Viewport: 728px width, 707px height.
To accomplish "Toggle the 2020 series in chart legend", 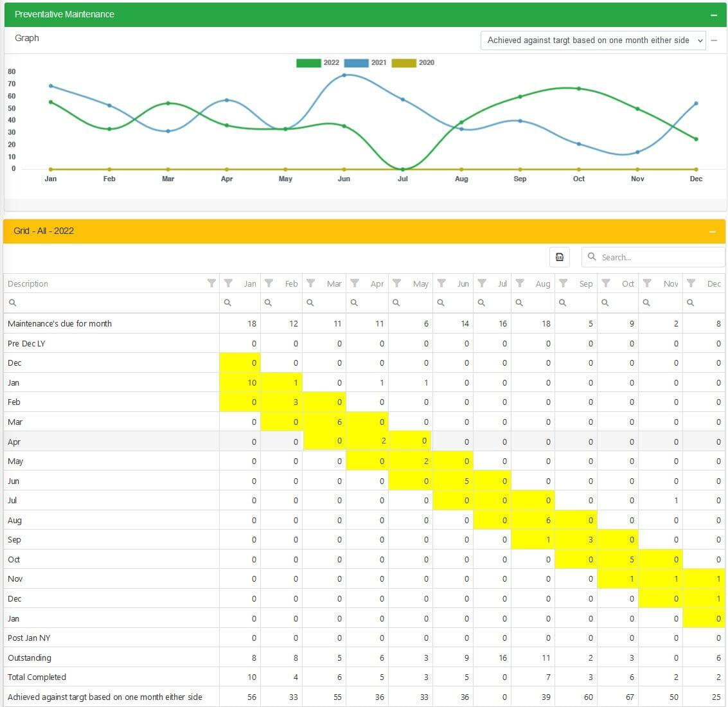I will [413, 63].
